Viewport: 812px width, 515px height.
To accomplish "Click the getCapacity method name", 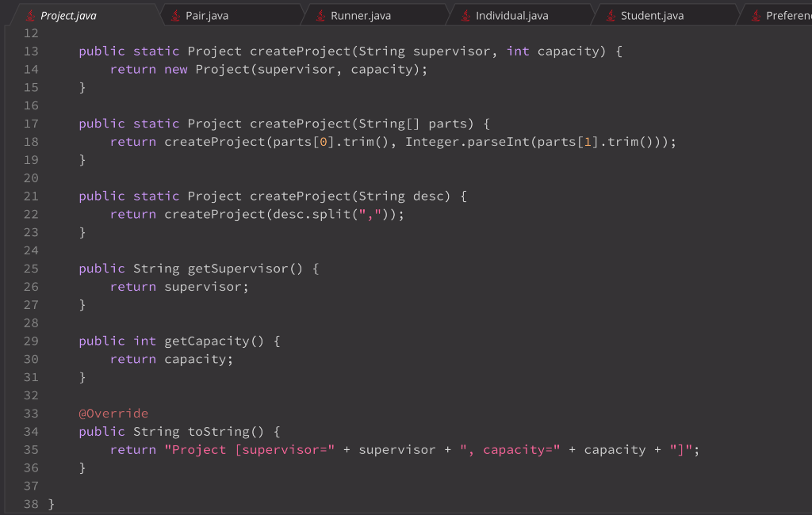I will pyautogui.click(x=207, y=341).
